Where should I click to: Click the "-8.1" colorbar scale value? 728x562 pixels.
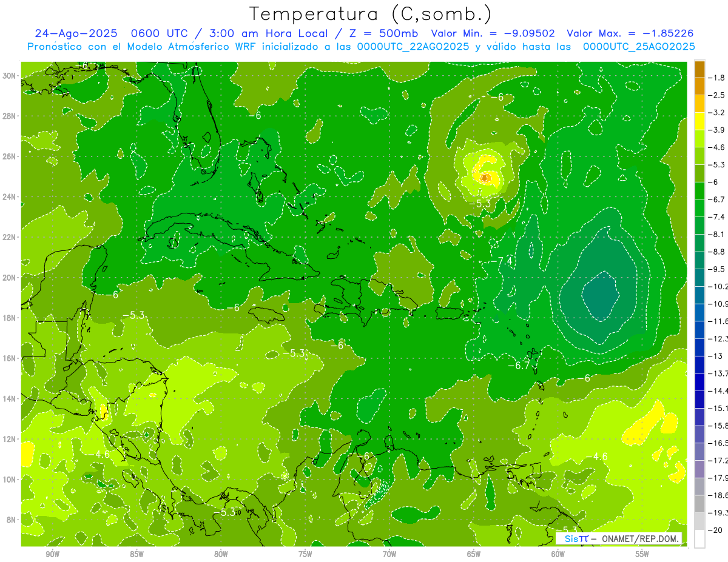point(718,234)
